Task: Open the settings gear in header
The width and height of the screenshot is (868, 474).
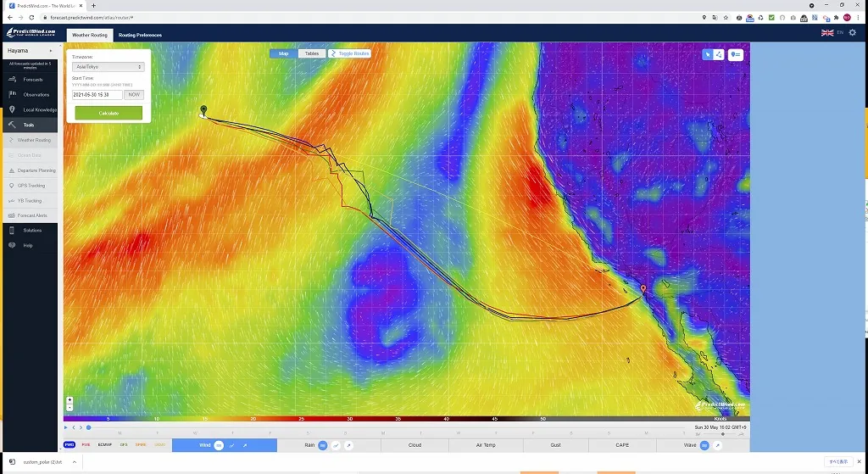Action: click(x=852, y=33)
